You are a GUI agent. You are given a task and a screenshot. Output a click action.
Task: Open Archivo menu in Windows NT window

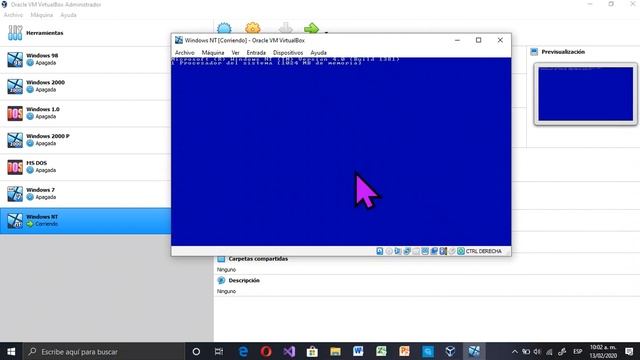[x=184, y=53]
